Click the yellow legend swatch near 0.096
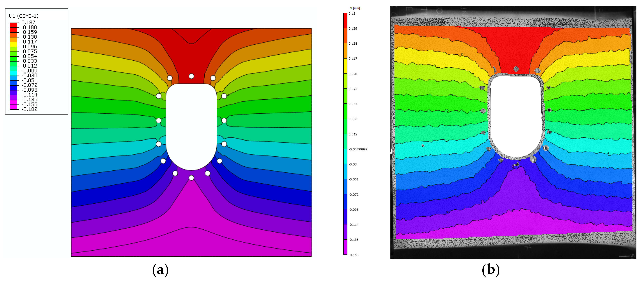The height and width of the screenshot is (281, 644). coord(13,45)
